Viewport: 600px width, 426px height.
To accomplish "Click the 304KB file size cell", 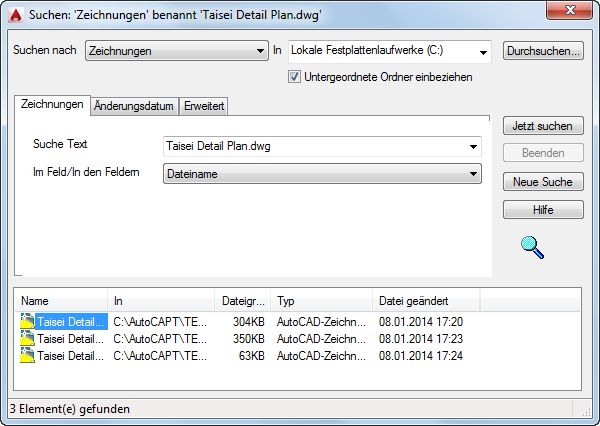I will click(249, 322).
